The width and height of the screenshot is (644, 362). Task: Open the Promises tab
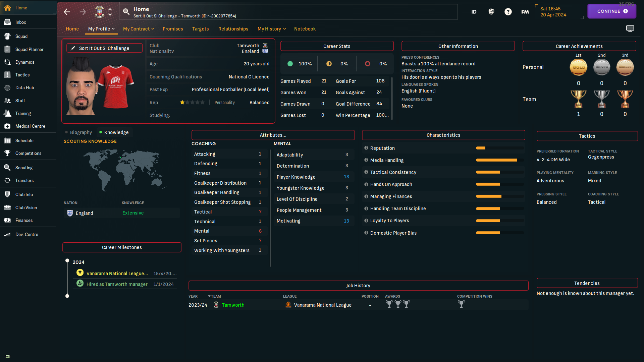click(173, 29)
